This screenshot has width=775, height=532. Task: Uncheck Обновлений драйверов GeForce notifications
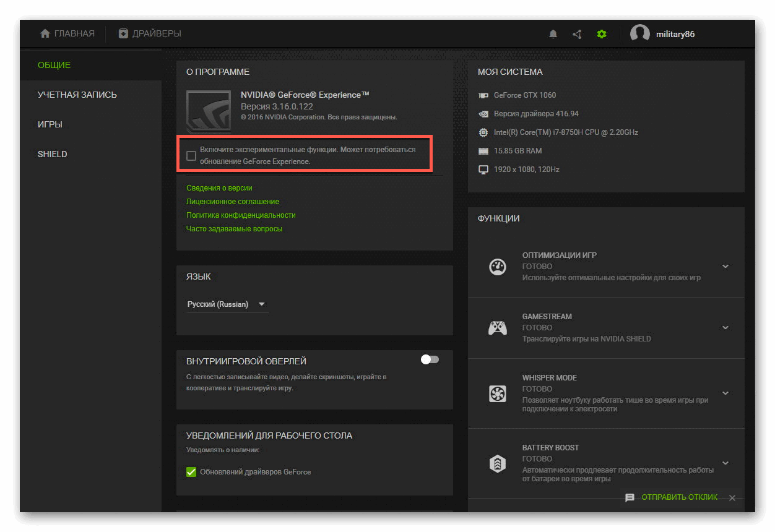pyautogui.click(x=191, y=472)
